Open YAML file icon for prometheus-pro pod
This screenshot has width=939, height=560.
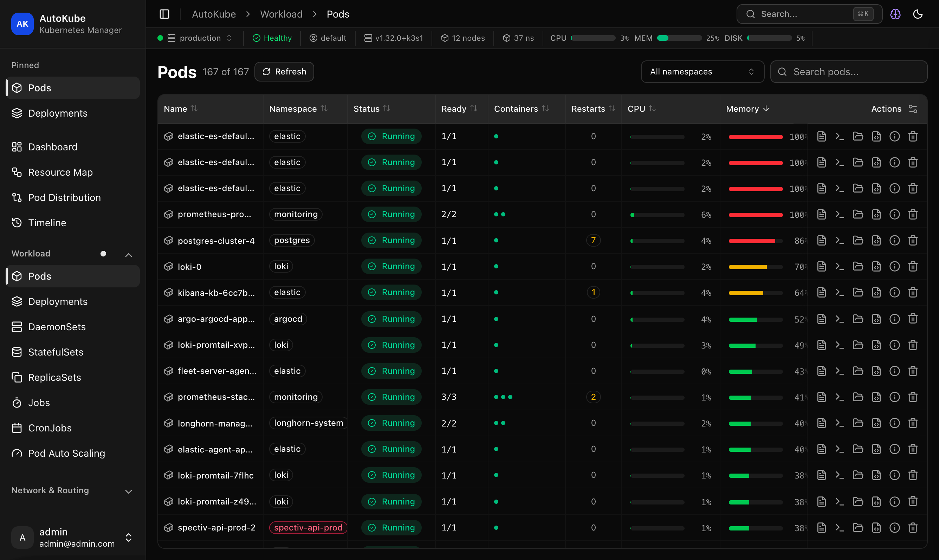[876, 214]
